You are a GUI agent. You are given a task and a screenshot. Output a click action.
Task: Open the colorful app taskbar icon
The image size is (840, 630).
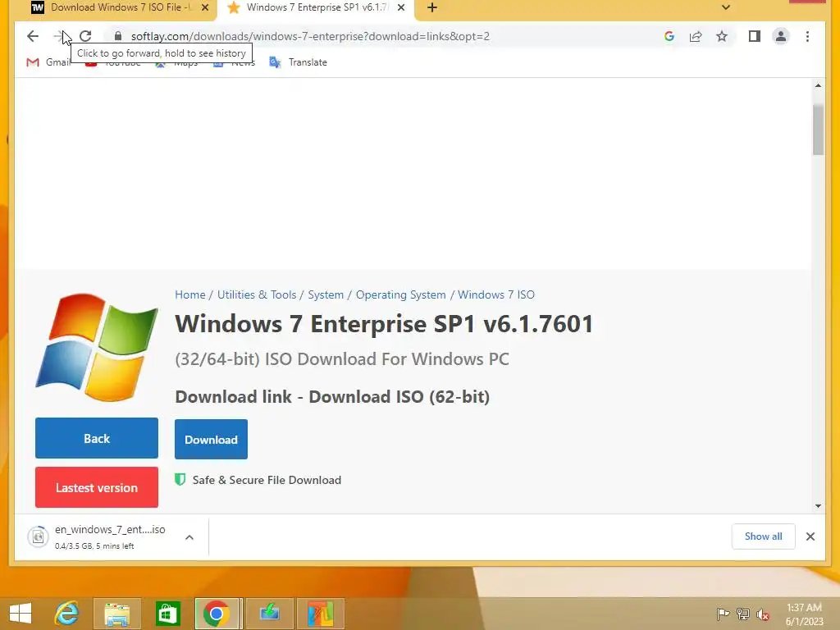321,614
